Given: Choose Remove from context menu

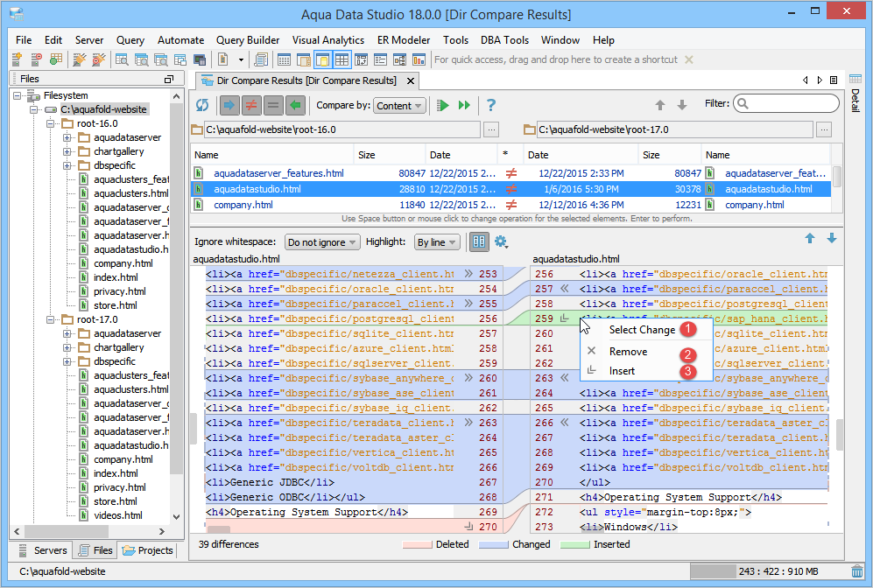Looking at the screenshot, I should tap(646, 352).
